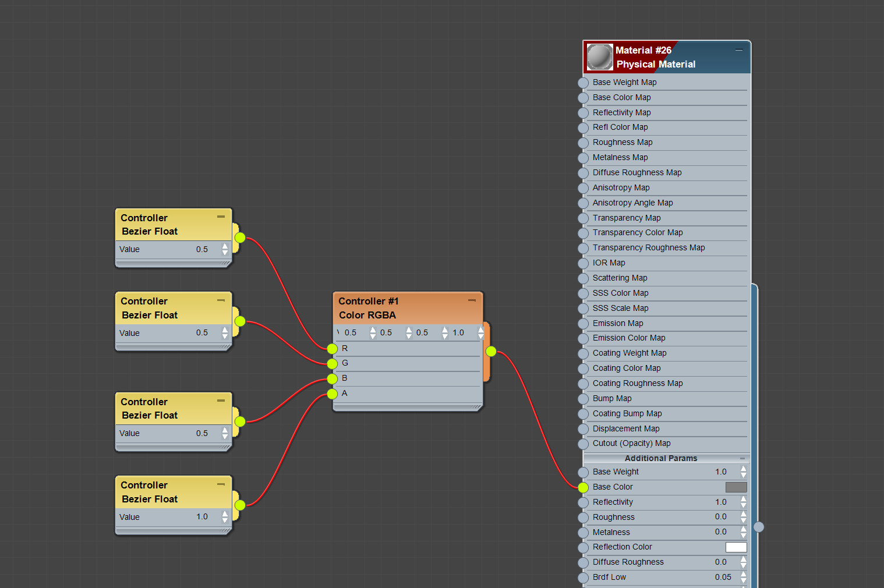Click the output socket of the Bezier Float valued 1.0

tap(240, 505)
